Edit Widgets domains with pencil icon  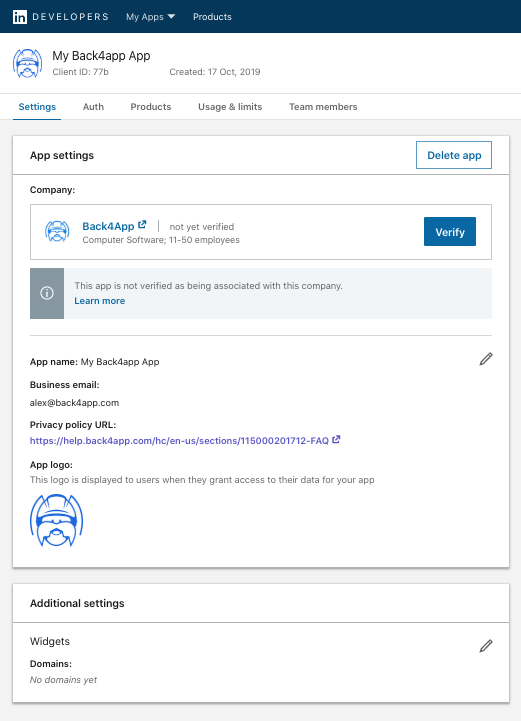(x=486, y=646)
